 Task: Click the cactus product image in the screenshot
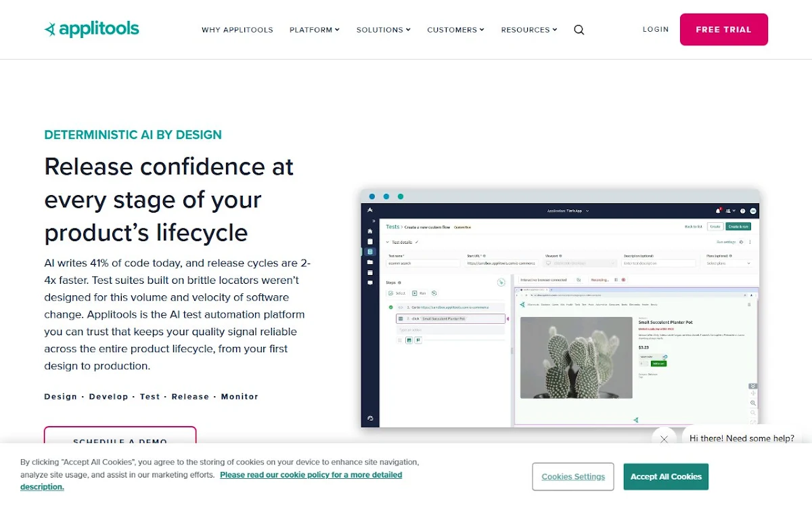(576, 358)
